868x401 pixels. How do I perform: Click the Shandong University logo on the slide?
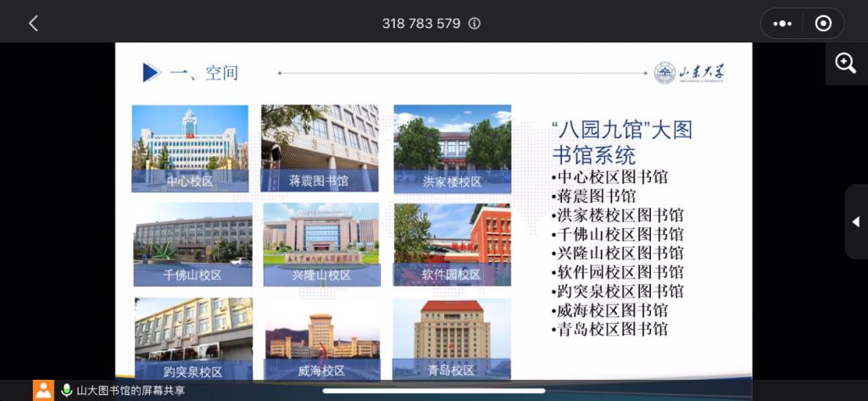coord(688,73)
